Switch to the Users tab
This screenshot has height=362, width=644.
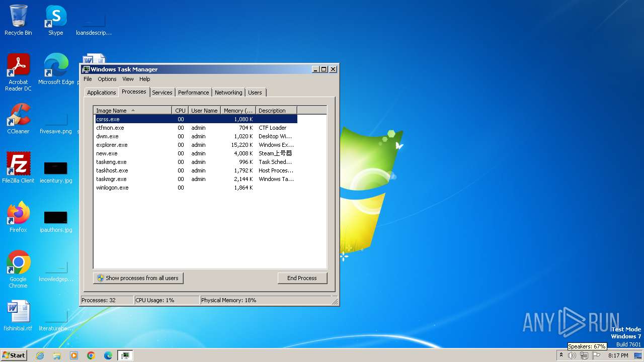point(255,93)
